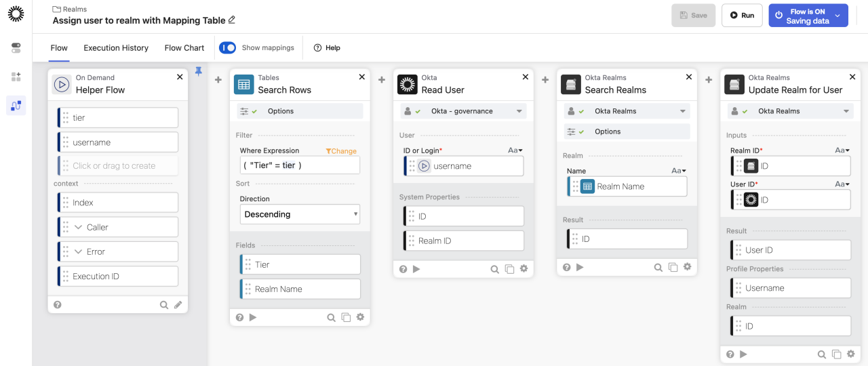Click the test play icon on Read User card

pos(416,269)
